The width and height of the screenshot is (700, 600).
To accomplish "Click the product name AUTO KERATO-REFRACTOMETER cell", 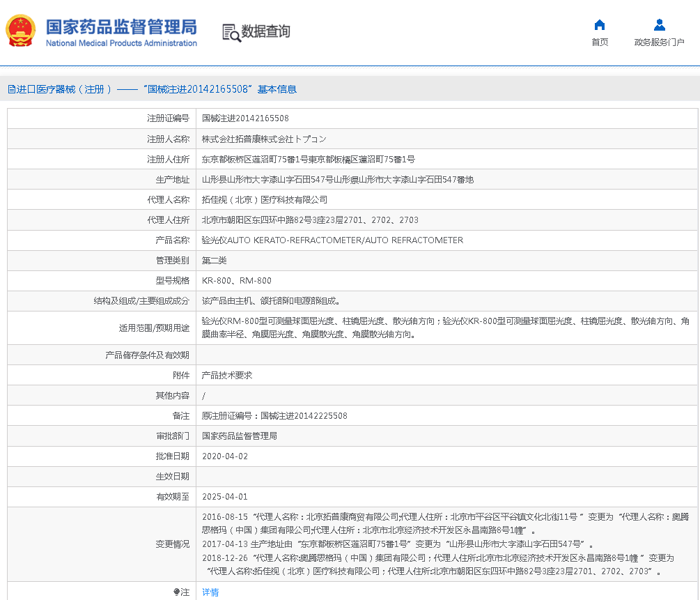I will click(x=332, y=240).
